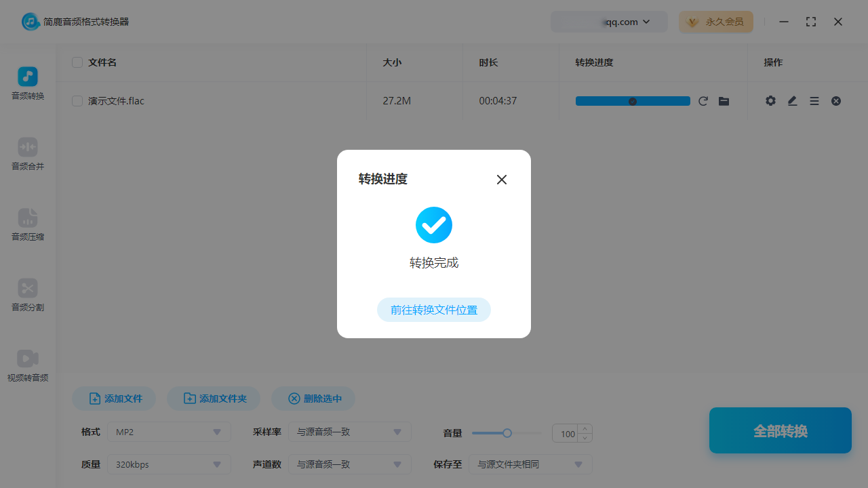
Task: Restart conversion with the refresh icon
Action: 703,100
